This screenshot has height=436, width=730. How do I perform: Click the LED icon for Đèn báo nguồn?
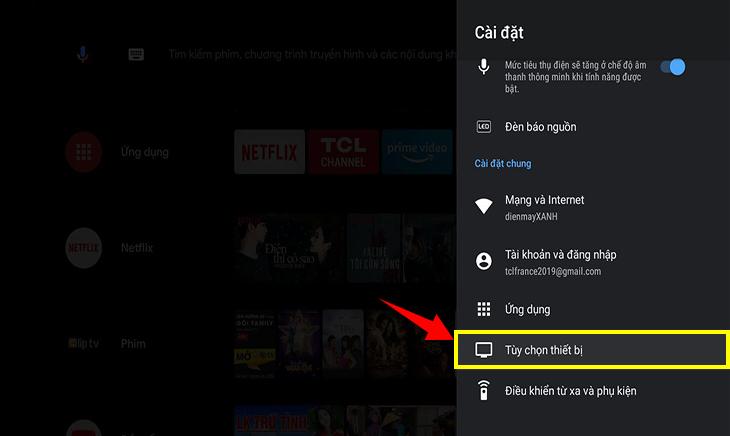tap(484, 127)
